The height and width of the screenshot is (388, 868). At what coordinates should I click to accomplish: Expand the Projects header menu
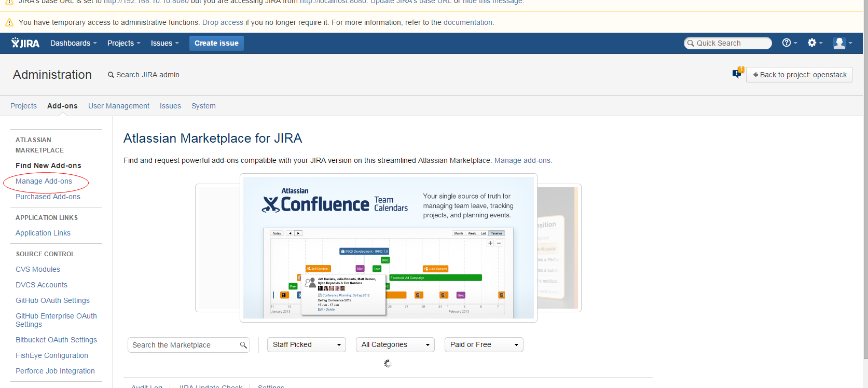[123, 43]
